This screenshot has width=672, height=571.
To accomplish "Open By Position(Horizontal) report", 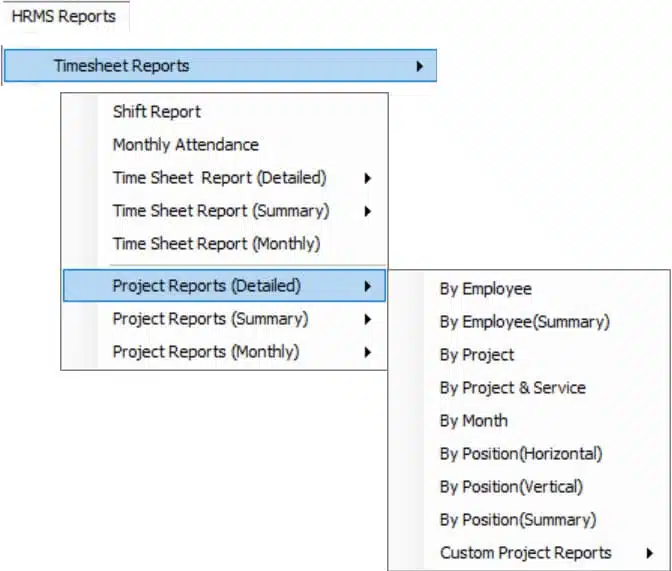I will click(x=529, y=454).
